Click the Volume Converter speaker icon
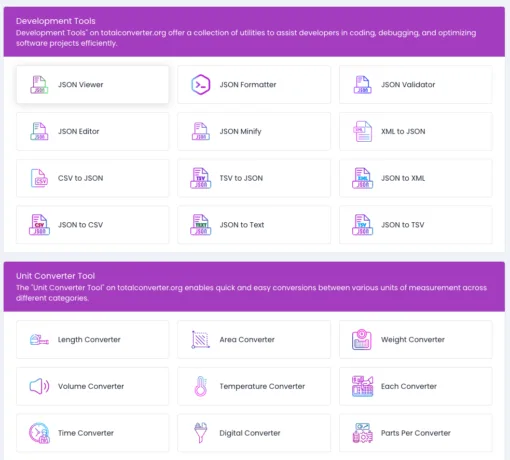Image resolution: width=510 pixels, height=460 pixels. [39, 386]
